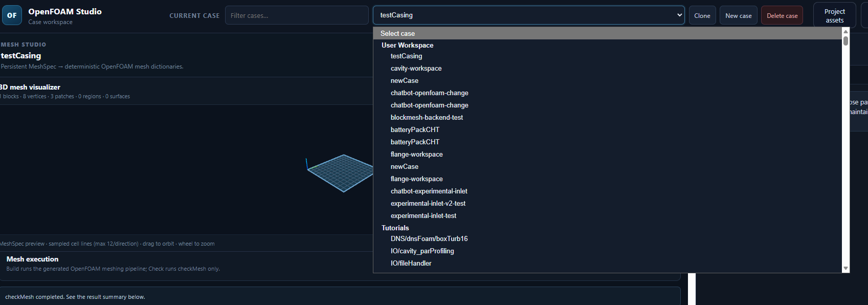Screen dimensions: 868x305
Task: Select testCasing option in the case list
Action: click(608, 56)
